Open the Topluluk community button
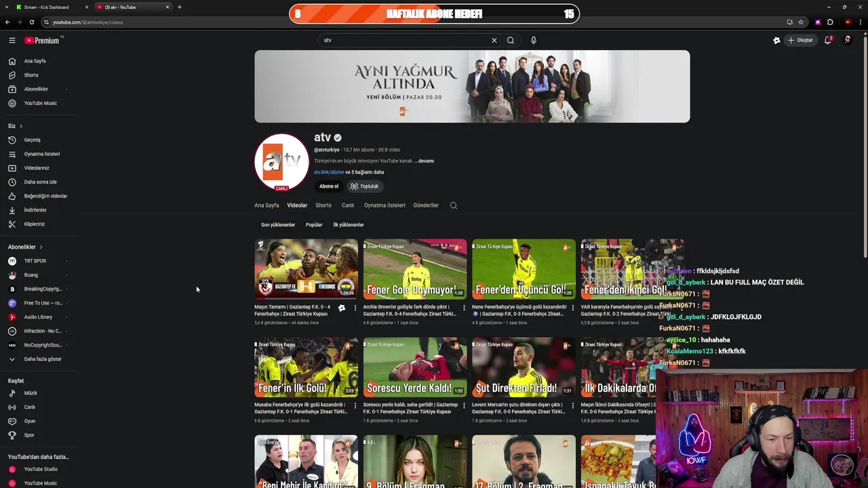Image resolution: width=868 pixels, height=488 pixels. (365, 186)
